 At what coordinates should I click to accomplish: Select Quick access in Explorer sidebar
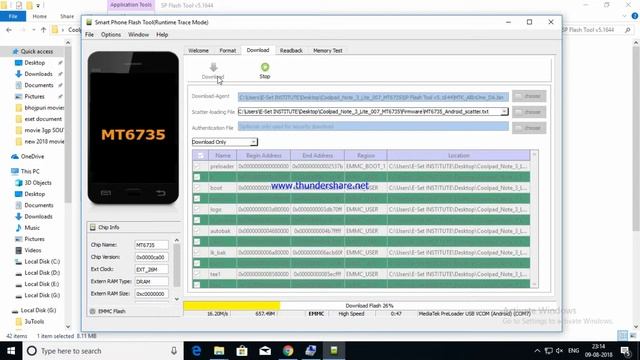tap(37, 51)
